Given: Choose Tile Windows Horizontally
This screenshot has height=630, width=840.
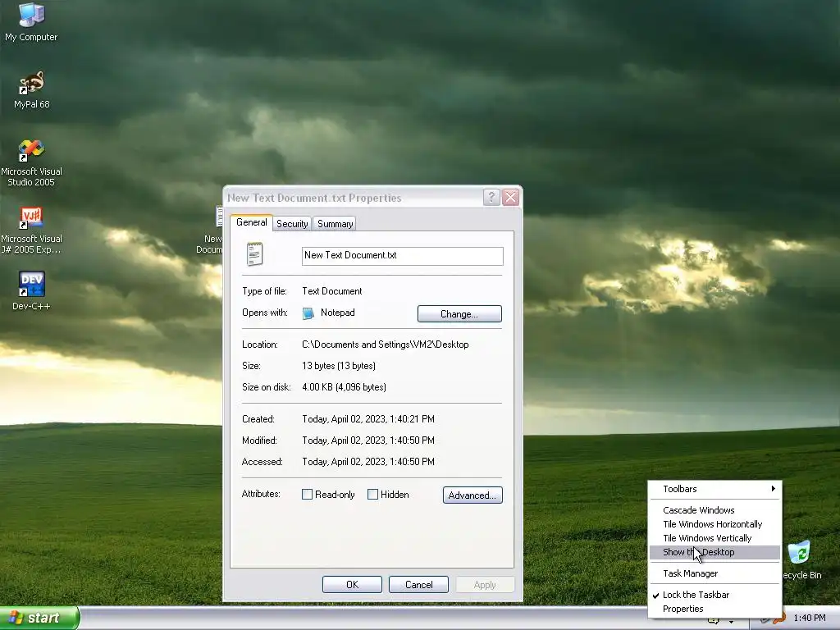Looking at the screenshot, I should coord(714,524).
